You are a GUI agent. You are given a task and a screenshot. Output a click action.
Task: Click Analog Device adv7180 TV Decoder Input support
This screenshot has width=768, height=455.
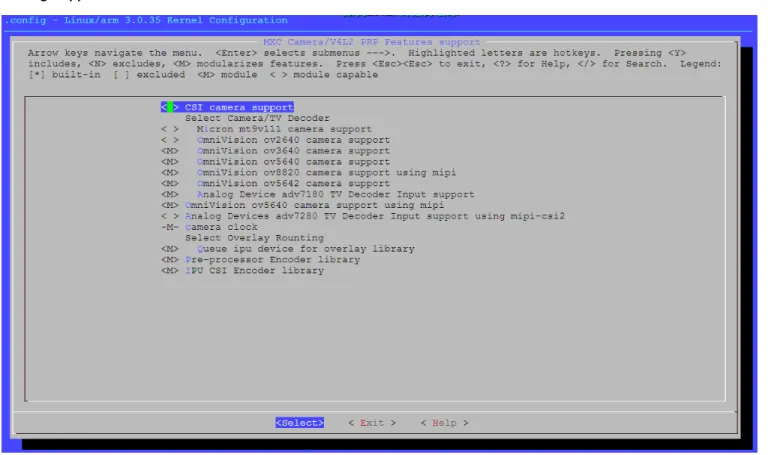336,194
